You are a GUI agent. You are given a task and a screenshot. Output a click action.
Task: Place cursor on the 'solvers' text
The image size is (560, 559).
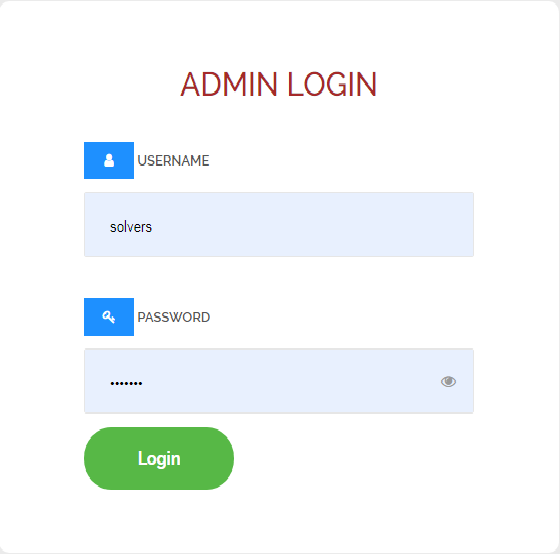tap(131, 227)
